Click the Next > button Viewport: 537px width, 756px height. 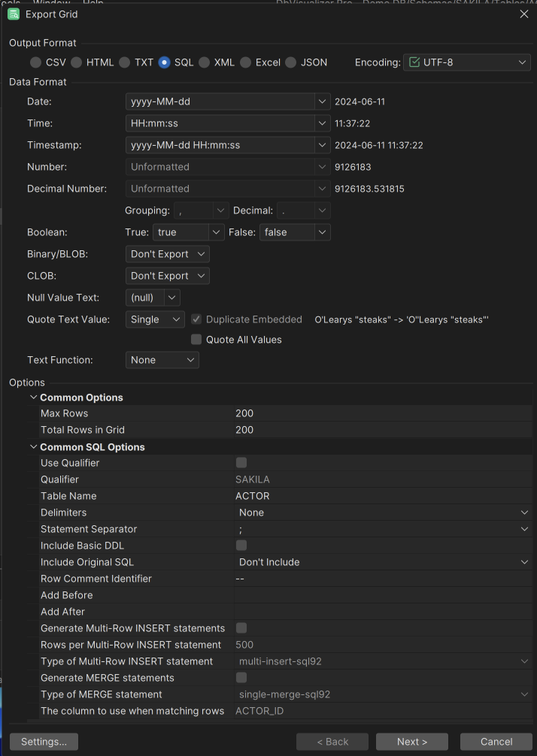[411, 742]
